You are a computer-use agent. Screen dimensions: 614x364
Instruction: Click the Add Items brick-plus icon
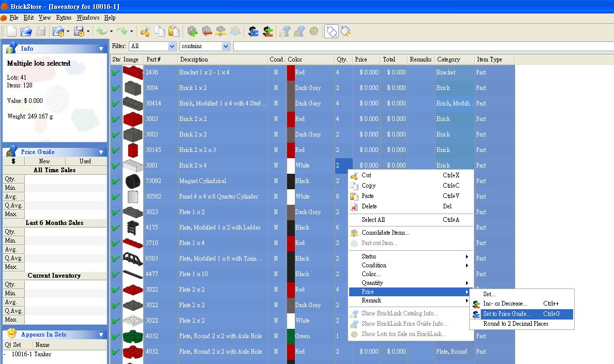(192, 32)
